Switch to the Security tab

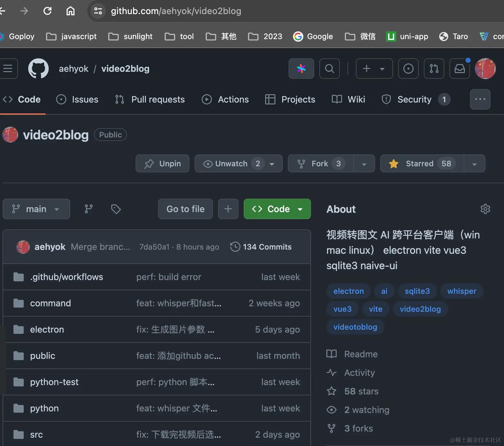tap(416, 99)
